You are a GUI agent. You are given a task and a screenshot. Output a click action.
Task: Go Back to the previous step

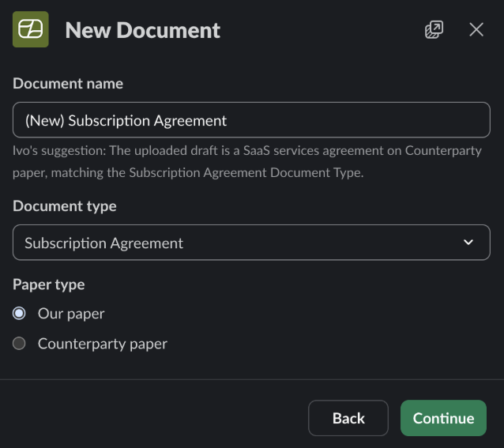click(348, 418)
